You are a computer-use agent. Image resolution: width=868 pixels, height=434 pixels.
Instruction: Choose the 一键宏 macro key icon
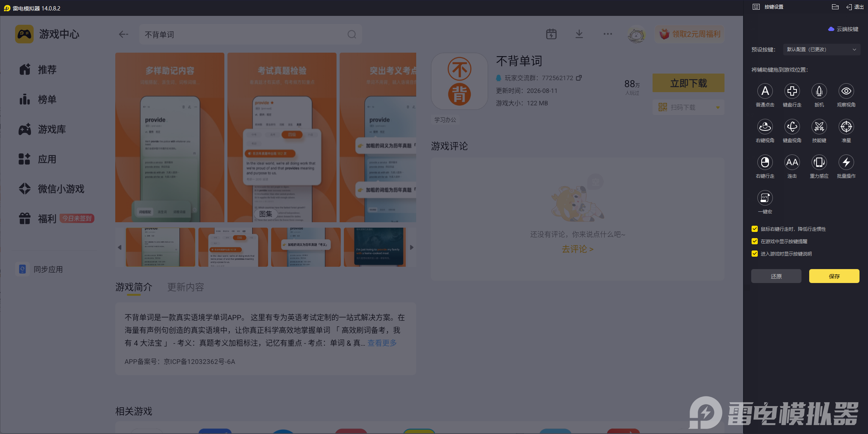pos(765,198)
